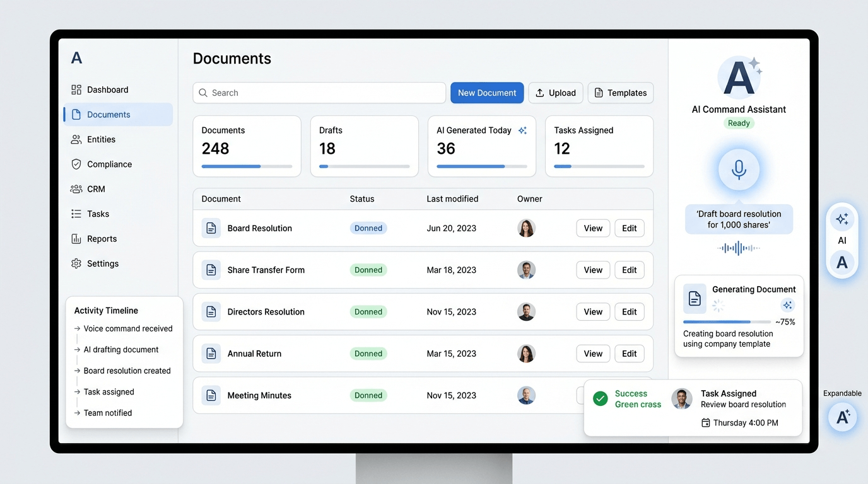The width and height of the screenshot is (868, 484).
Task: Click the Share Transfer Form status badge
Action: (368, 270)
